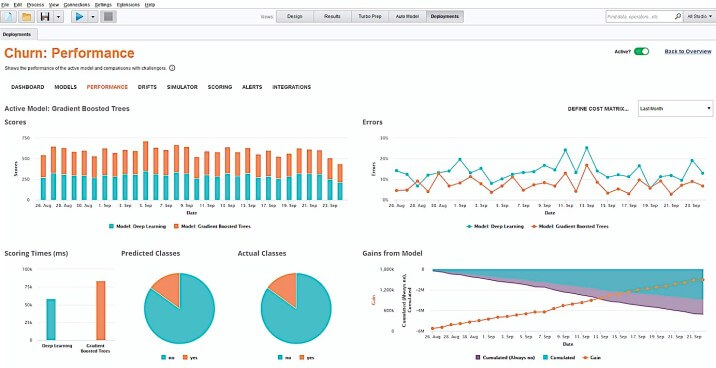
Task: Click info icon beside performance description
Action: [x=172, y=68]
